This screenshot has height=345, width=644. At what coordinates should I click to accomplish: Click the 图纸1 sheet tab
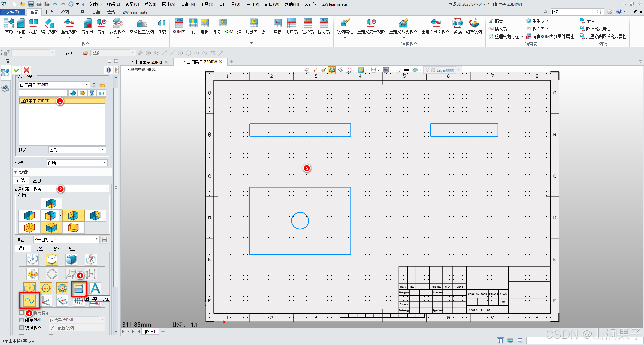coord(150,332)
